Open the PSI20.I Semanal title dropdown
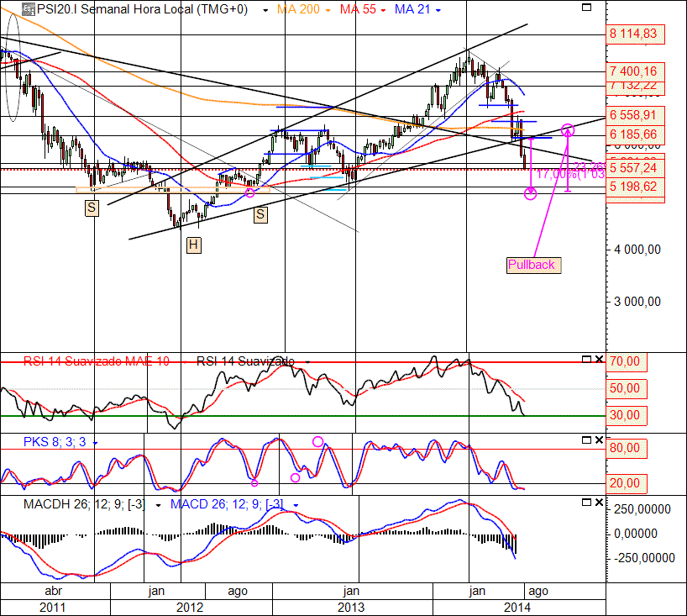The image size is (687, 616). (x=265, y=11)
